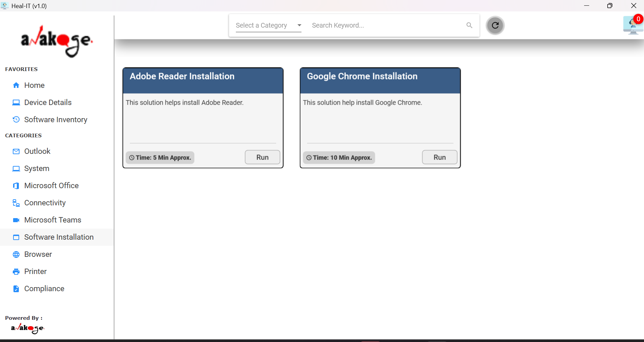Click the Printer icon in sidebar

pyautogui.click(x=16, y=272)
